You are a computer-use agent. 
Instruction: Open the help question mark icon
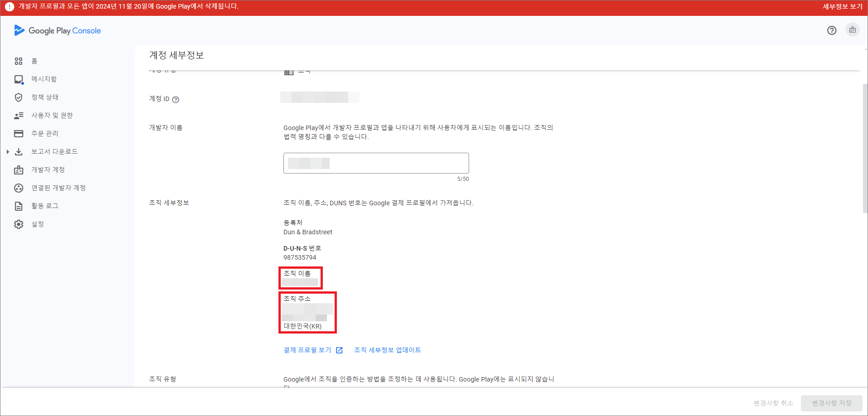(832, 30)
